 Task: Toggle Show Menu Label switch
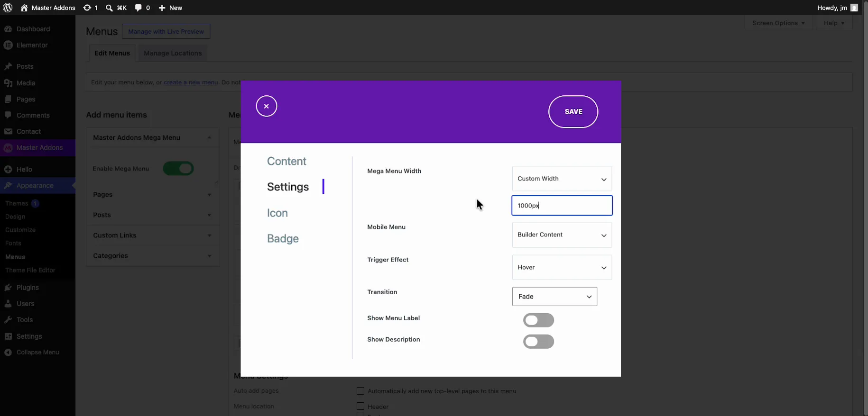point(538,320)
